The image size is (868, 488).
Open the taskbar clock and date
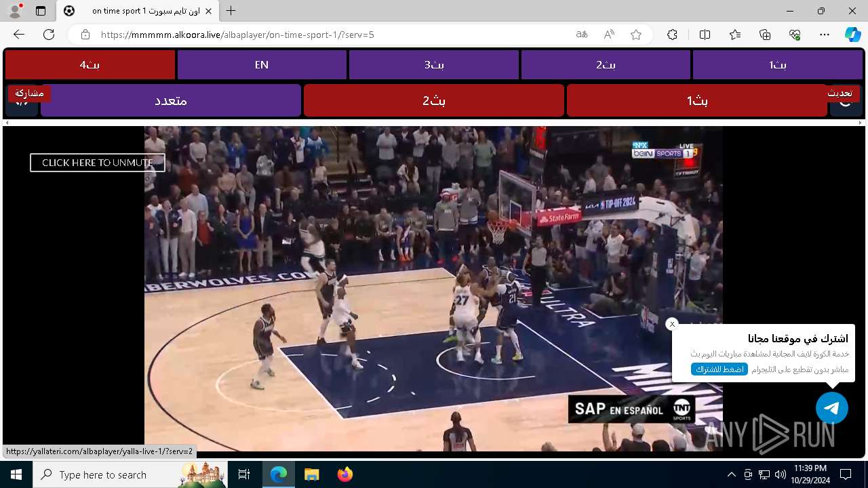810,474
